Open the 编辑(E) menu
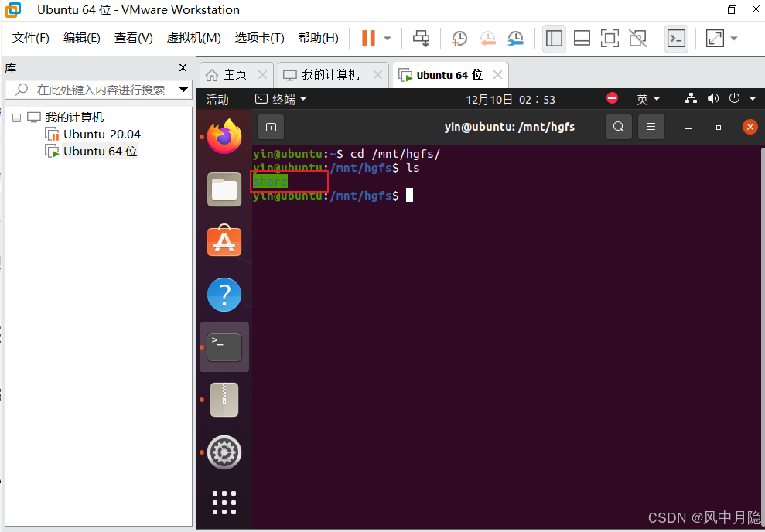The image size is (765, 532). [81, 38]
